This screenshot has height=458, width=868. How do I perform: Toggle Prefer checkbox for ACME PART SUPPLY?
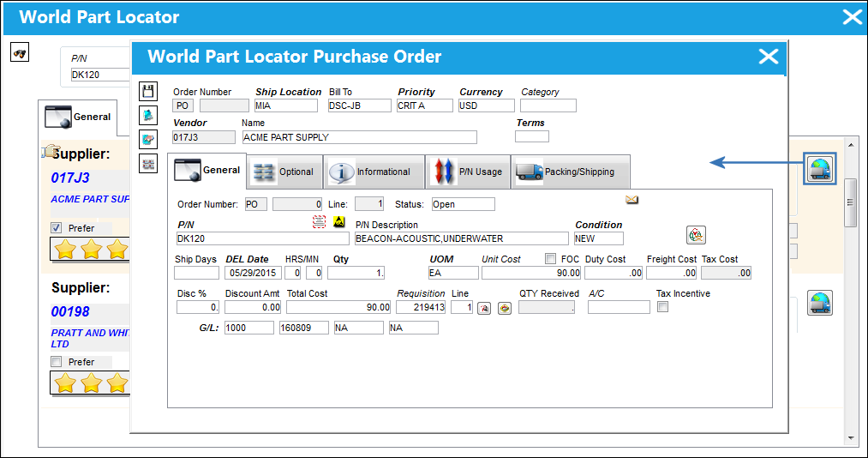pyautogui.click(x=56, y=227)
